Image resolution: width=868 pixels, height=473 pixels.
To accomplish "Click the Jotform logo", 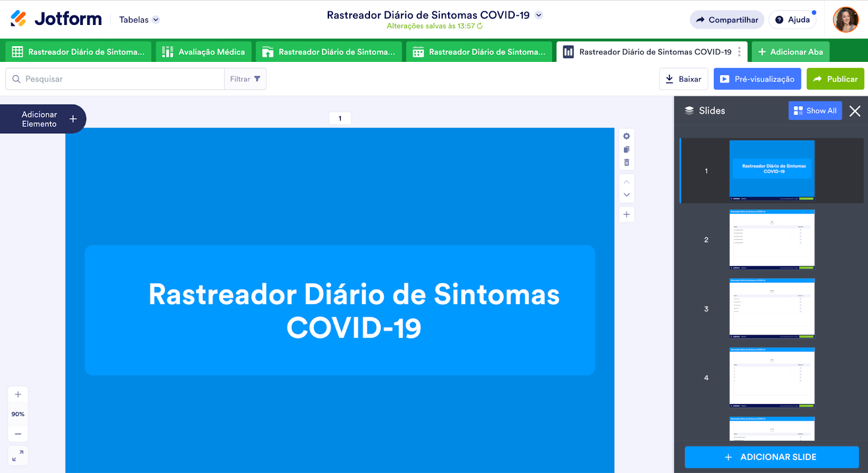I will point(56,19).
